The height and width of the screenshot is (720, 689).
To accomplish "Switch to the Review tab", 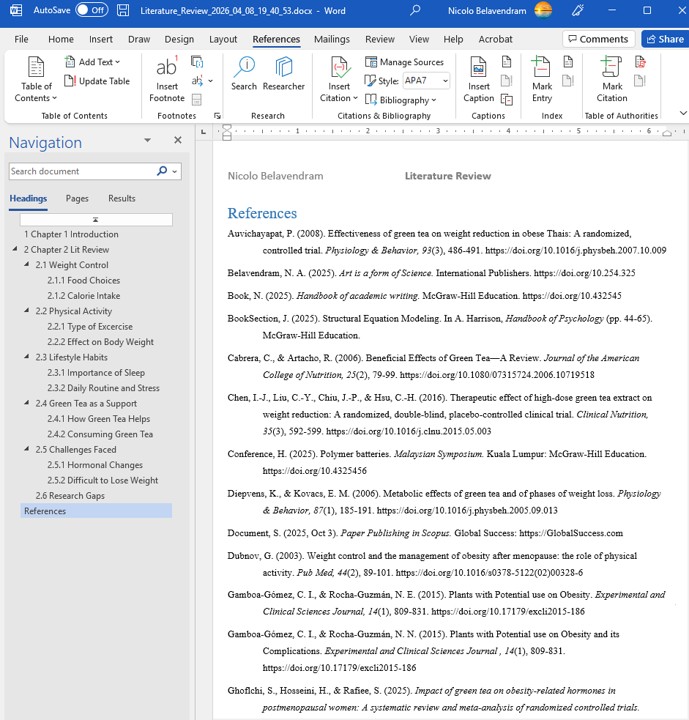I will [379, 39].
